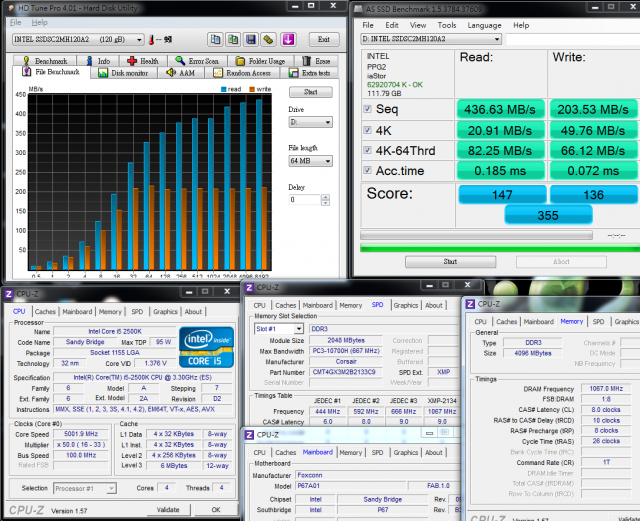Click the Start button in AS SSD Benchmark
This screenshot has height=521, width=640.
pos(450,262)
